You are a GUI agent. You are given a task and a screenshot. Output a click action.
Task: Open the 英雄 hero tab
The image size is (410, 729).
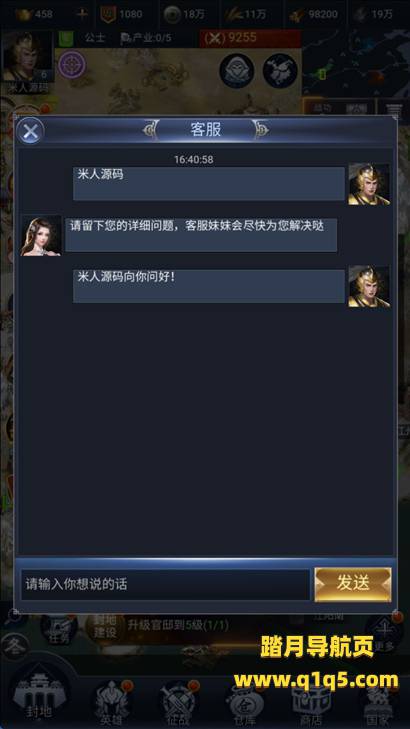(112, 701)
